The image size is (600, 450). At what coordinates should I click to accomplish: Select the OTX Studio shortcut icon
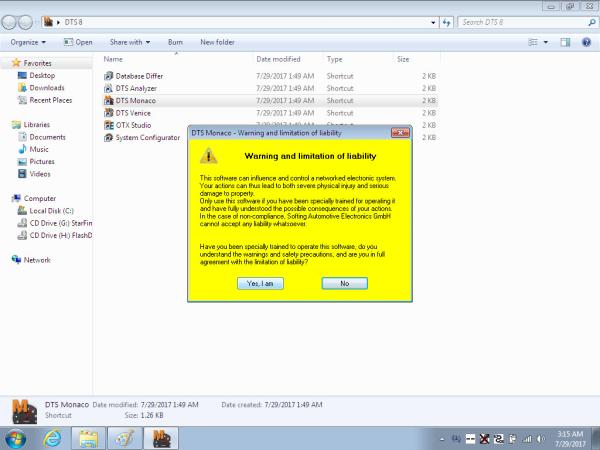(x=109, y=125)
